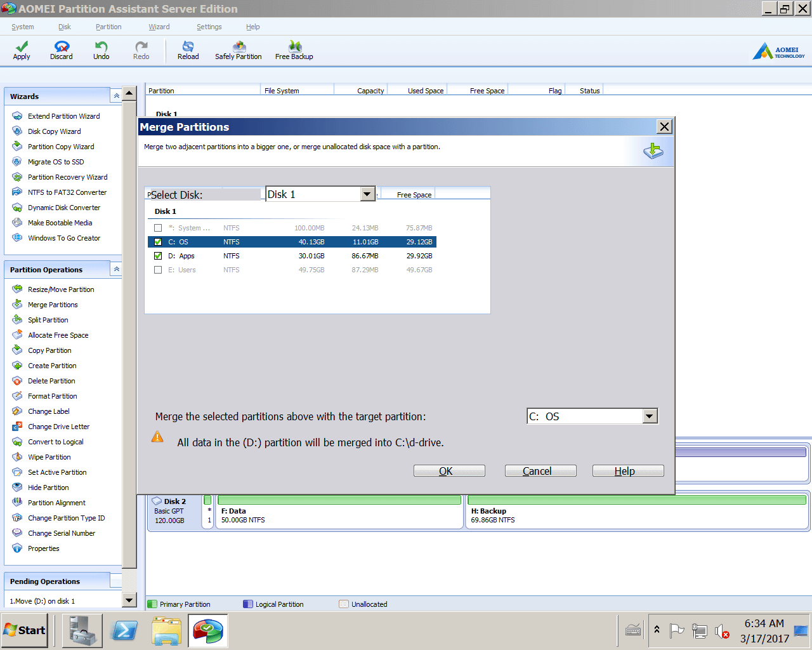This screenshot has width=812, height=650.
Task: Uncheck the D: Apps partition checkbox
Action: tap(157, 256)
